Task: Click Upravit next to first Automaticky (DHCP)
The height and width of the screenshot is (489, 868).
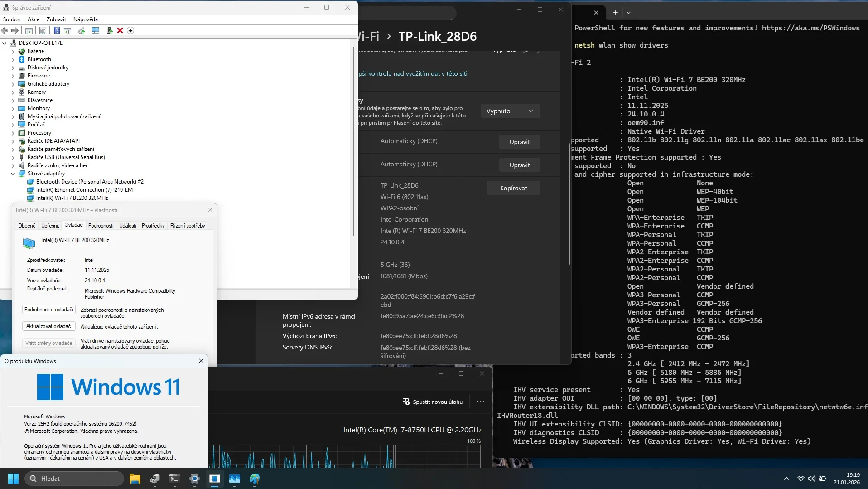Action: [x=520, y=142]
